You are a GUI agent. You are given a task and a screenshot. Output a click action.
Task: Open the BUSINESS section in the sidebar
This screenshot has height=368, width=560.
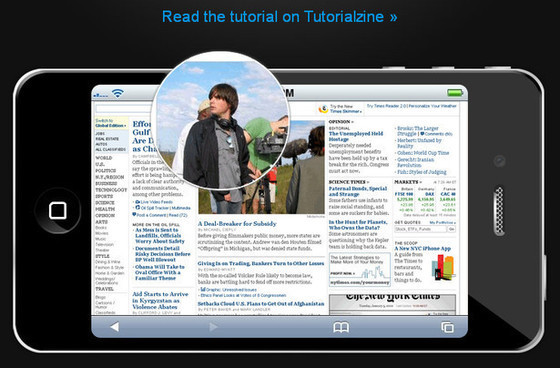[106, 184]
